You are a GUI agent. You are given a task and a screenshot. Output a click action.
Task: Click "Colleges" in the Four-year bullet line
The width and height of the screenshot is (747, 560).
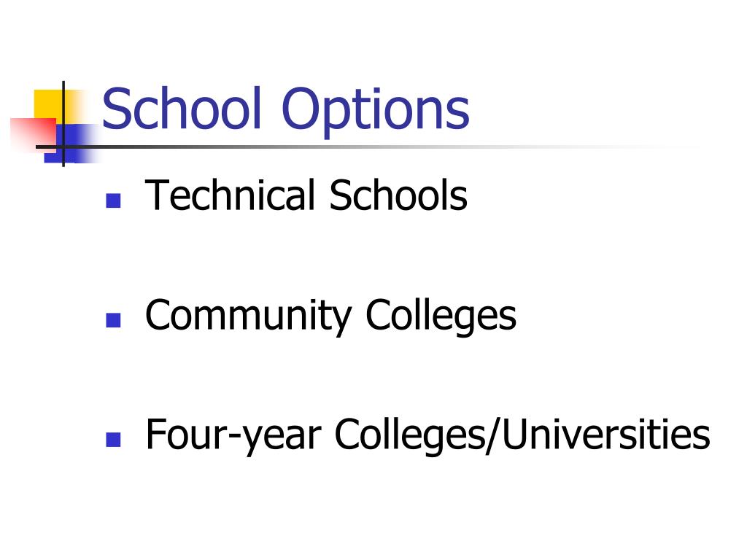click(410, 436)
